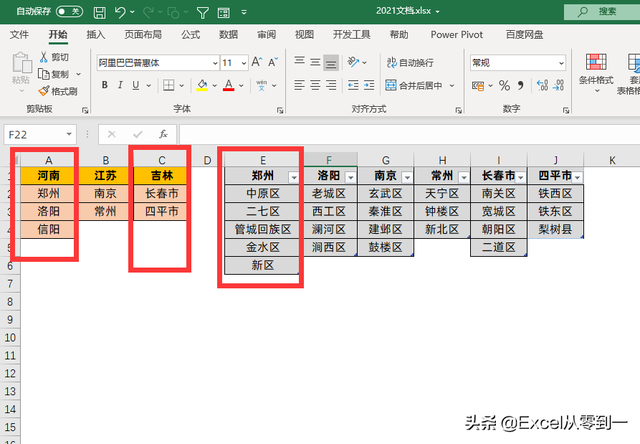Image resolution: width=640 pixels, height=444 pixels.
Task: Click the increase font size icon
Action: click(257, 62)
